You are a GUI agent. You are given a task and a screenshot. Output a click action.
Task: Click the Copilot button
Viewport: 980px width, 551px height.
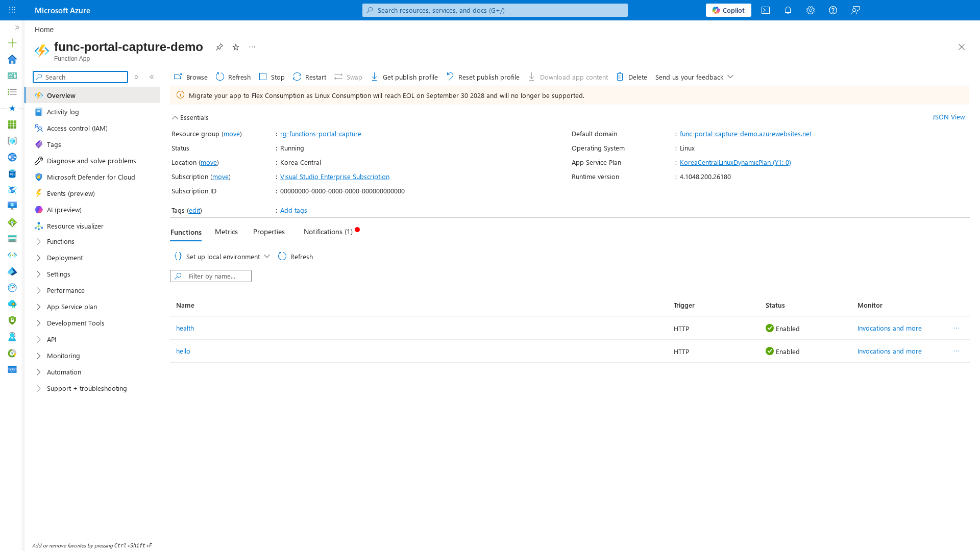point(728,10)
